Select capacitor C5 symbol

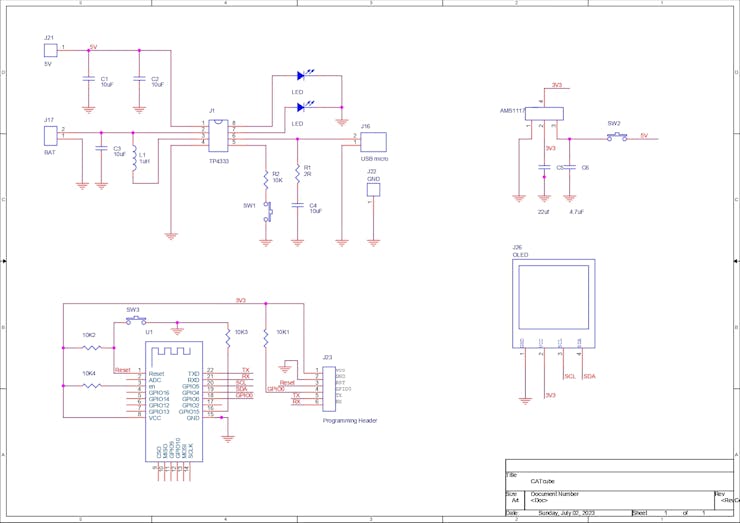544,167
